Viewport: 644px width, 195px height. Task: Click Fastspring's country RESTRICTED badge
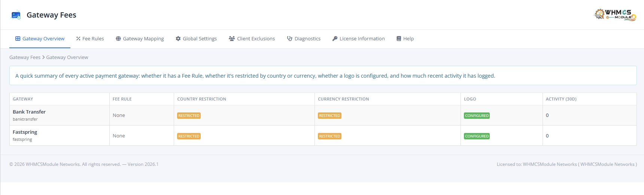[189, 136]
